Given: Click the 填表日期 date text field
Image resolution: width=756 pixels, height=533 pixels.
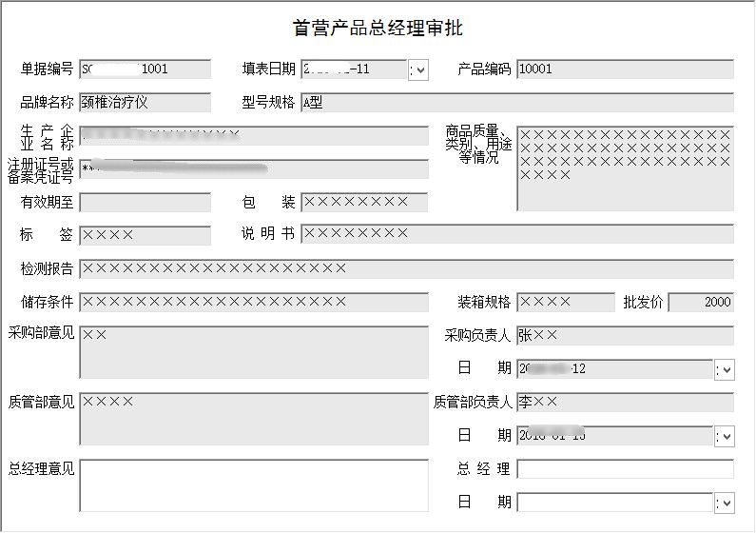Looking at the screenshot, I should point(355,69).
